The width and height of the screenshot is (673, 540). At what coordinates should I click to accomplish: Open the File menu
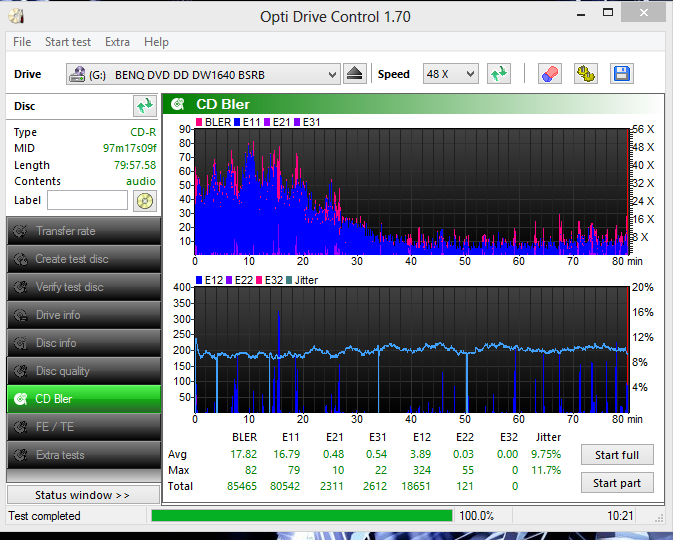click(x=22, y=42)
